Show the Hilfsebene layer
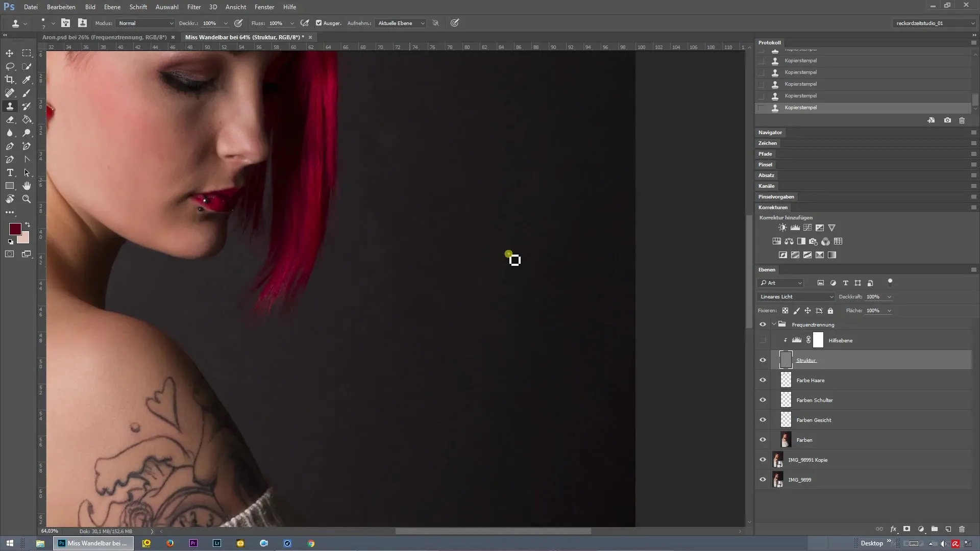 763,340
